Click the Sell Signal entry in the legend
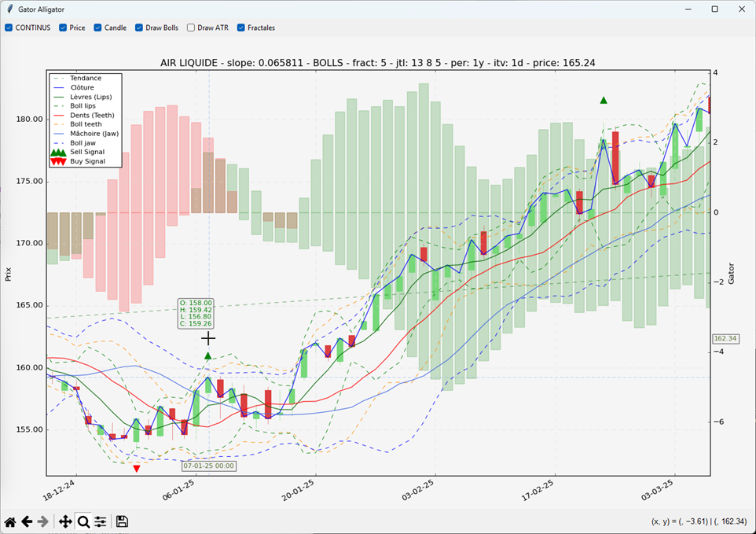The height and width of the screenshot is (534, 756). click(87, 152)
